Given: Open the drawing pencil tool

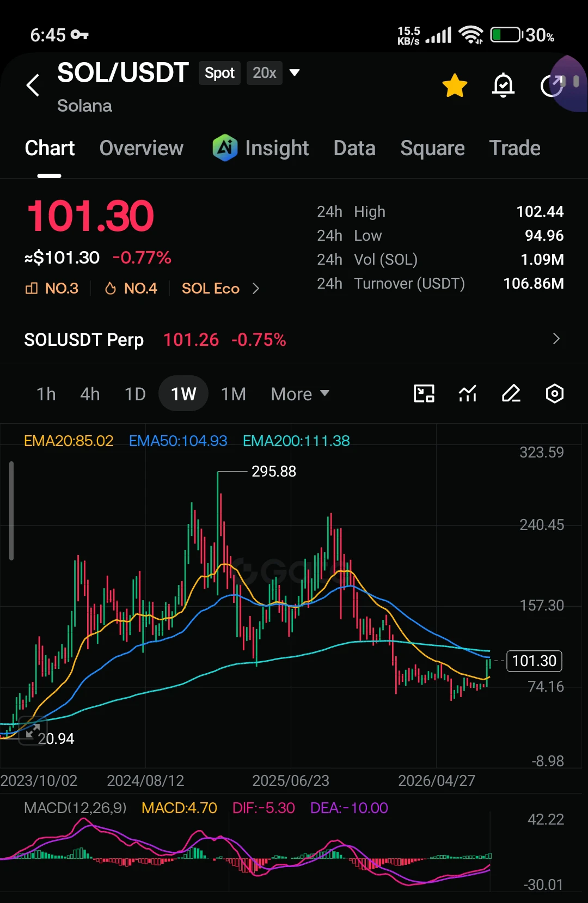Looking at the screenshot, I should tap(511, 393).
